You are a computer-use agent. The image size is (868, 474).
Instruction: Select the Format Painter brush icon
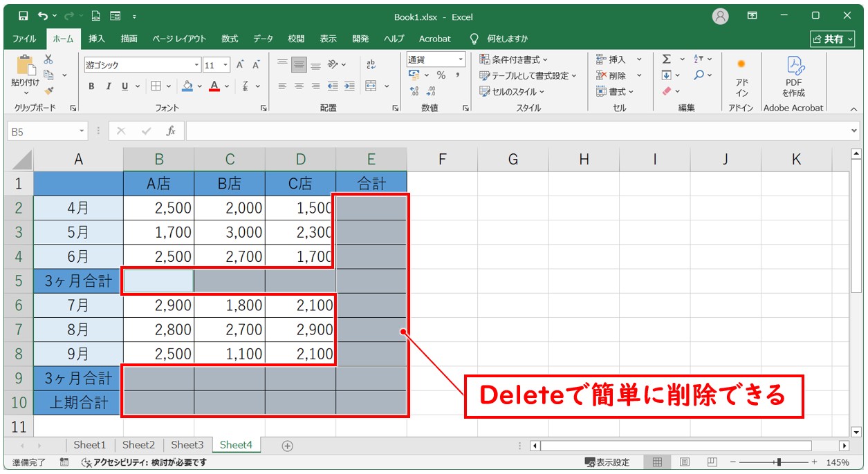(x=48, y=91)
